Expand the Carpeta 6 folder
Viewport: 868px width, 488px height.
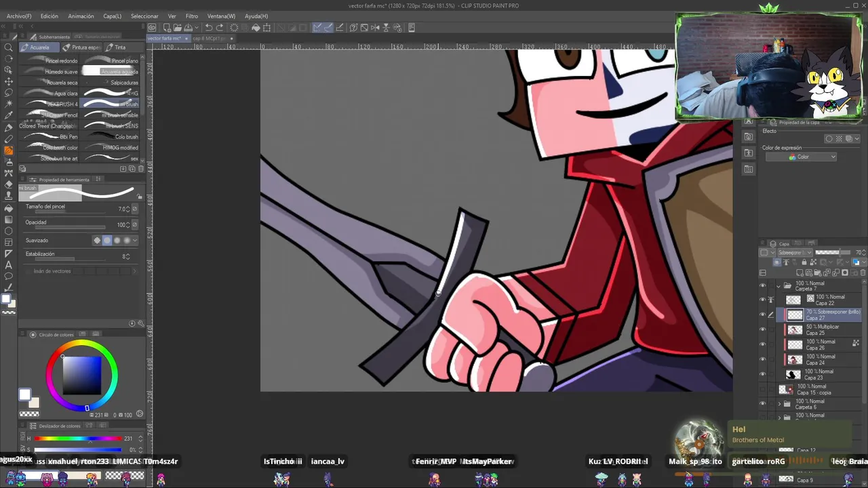coord(778,404)
